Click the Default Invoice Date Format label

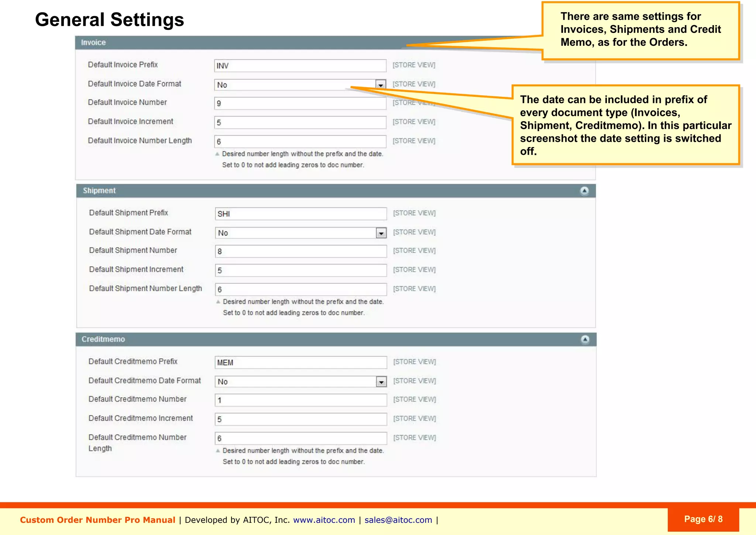tap(135, 84)
